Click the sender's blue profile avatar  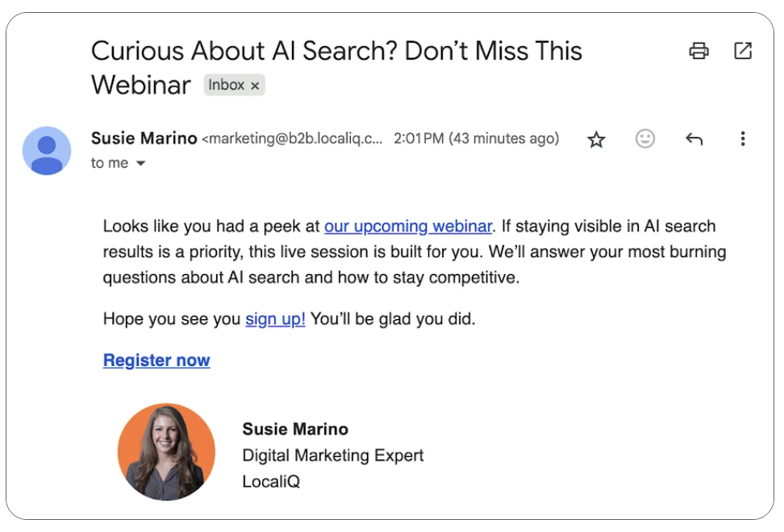47,151
